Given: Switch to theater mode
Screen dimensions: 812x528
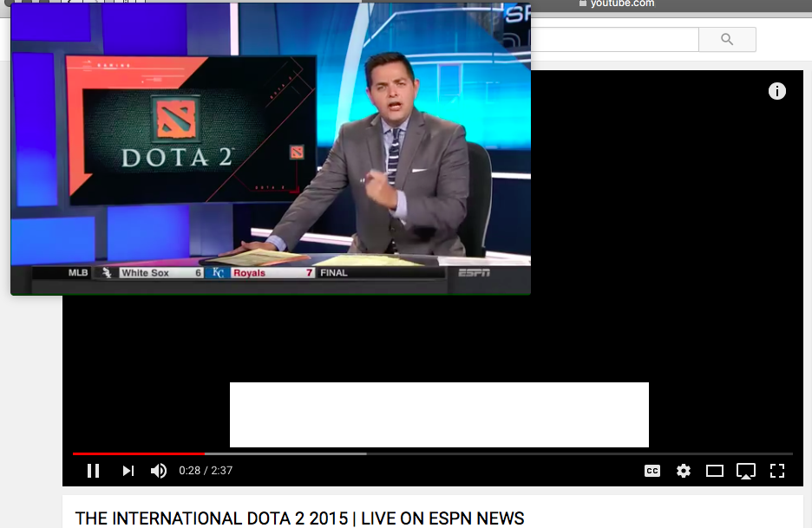Looking at the screenshot, I should 715,471.
